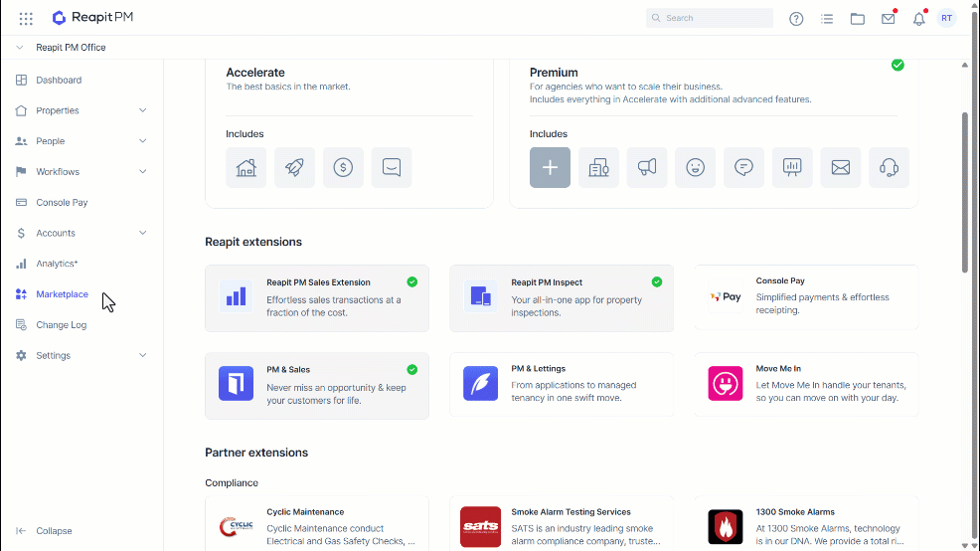The width and height of the screenshot is (980, 551).
Task: Click the scrollbar up arrow
Action: (x=964, y=65)
